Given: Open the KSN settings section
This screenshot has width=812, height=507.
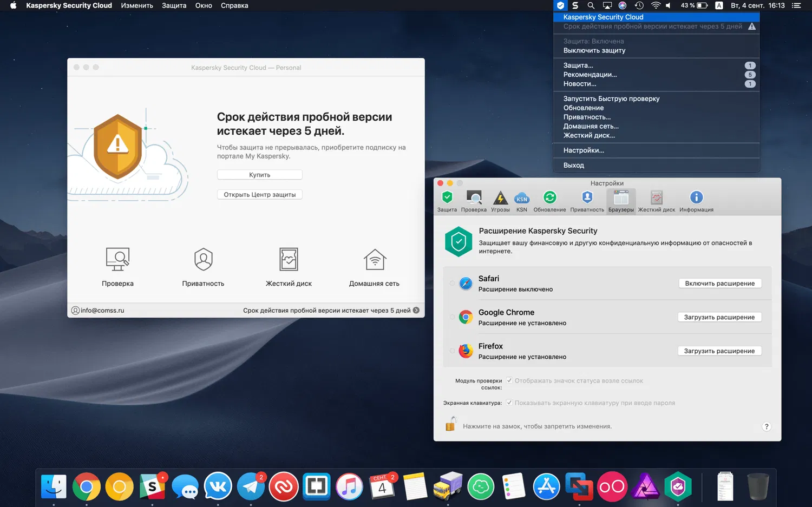Looking at the screenshot, I should [x=521, y=197].
